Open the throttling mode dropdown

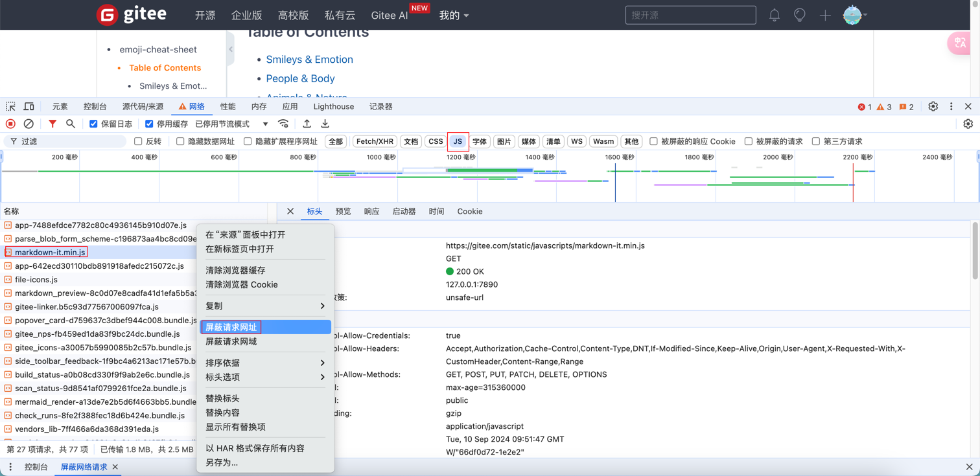point(231,124)
